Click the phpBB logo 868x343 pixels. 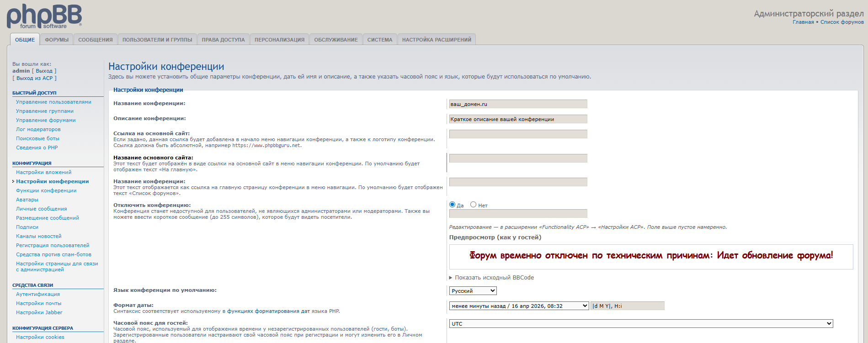(x=44, y=16)
